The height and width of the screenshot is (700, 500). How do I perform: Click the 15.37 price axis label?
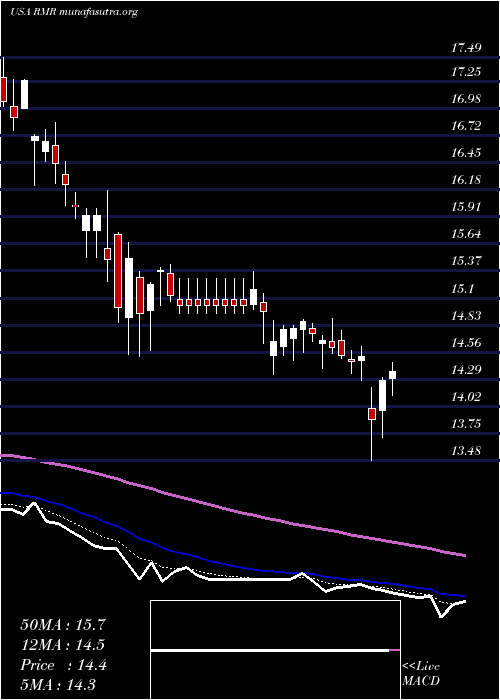[x=466, y=261]
